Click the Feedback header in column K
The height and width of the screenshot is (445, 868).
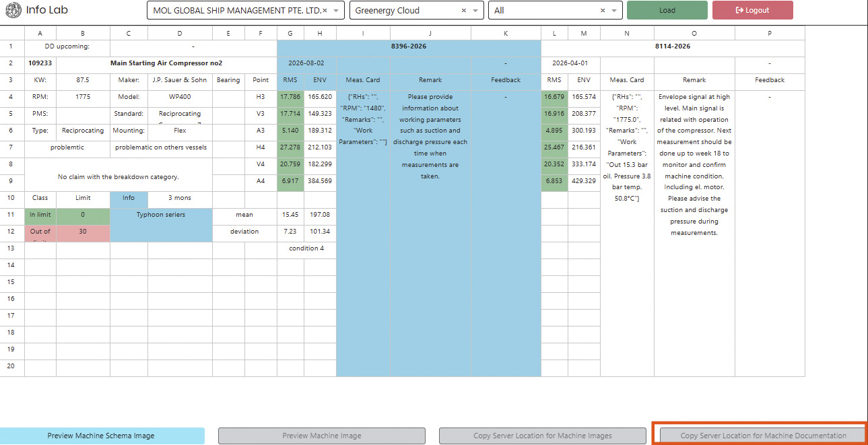coord(506,80)
